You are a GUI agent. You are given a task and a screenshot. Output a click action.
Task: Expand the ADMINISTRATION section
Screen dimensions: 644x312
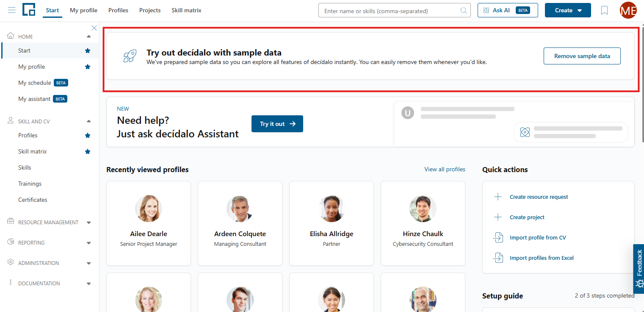coord(88,263)
